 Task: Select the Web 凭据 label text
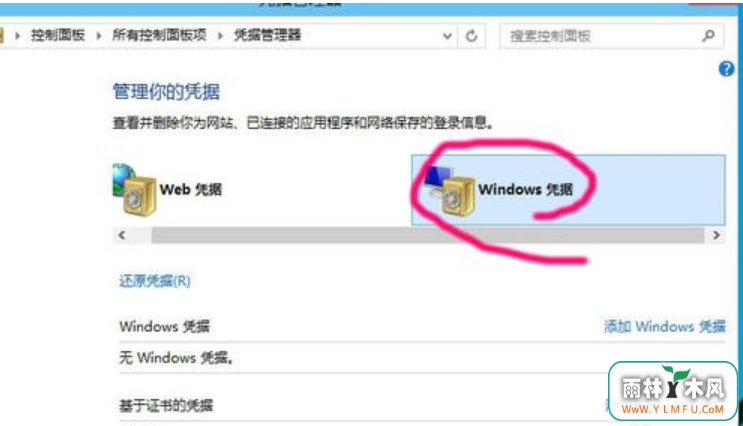pyautogui.click(x=190, y=190)
